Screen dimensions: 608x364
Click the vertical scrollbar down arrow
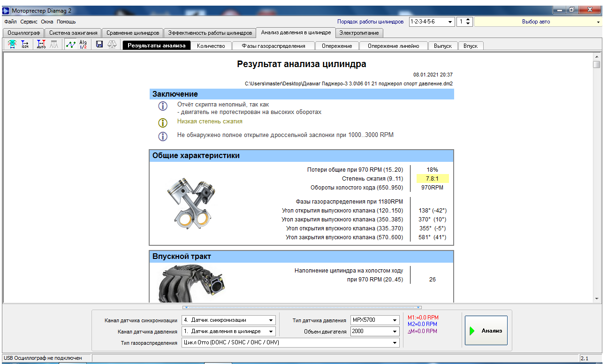[596, 298]
